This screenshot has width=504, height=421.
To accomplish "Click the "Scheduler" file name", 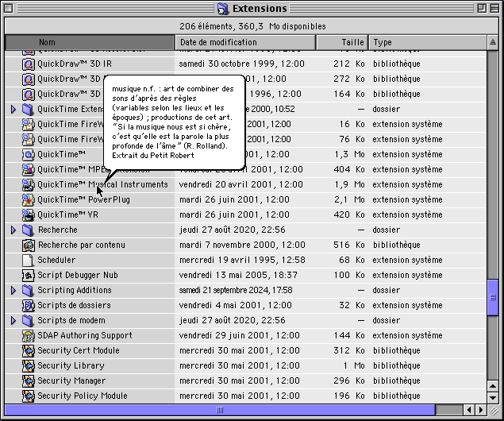I will pyautogui.click(x=56, y=260).
